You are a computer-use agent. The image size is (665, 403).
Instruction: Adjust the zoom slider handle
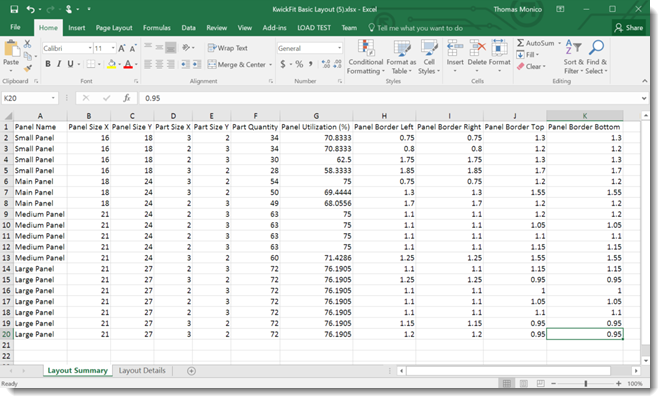586,383
